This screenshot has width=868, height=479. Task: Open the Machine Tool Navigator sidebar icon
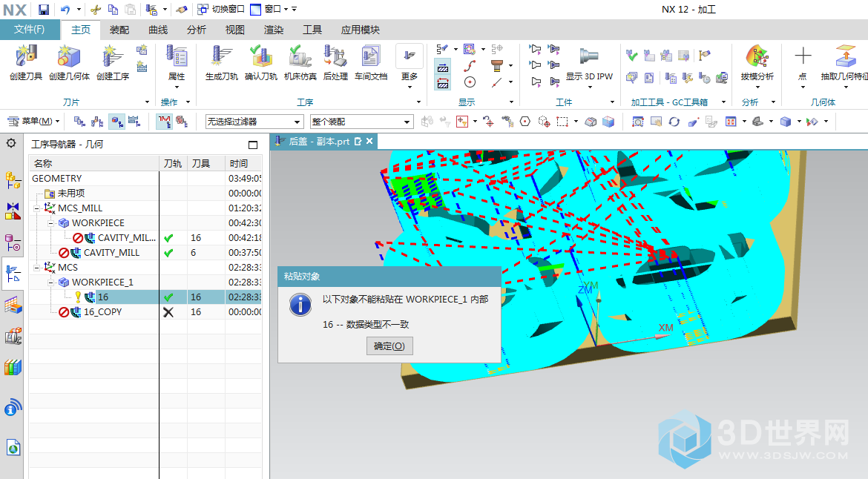pyautogui.click(x=13, y=336)
